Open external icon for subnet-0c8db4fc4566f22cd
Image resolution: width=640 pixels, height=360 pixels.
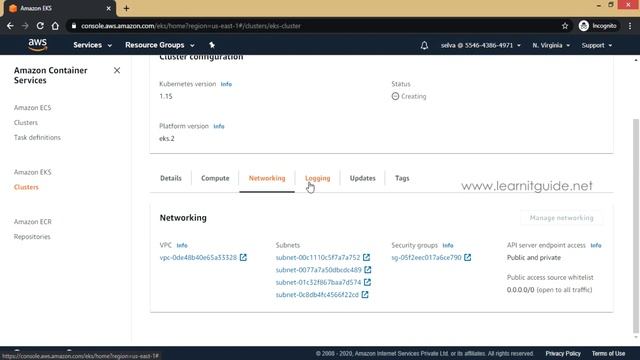[x=365, y=294]
